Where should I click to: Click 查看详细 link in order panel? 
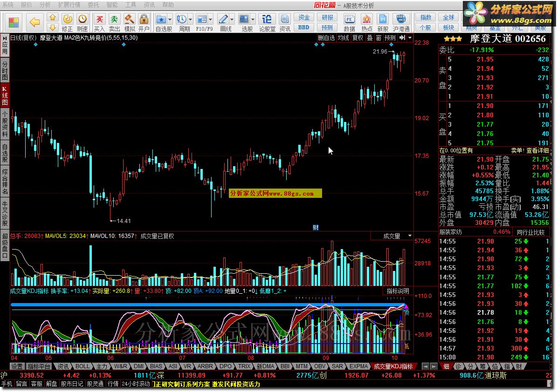point(538,150)
